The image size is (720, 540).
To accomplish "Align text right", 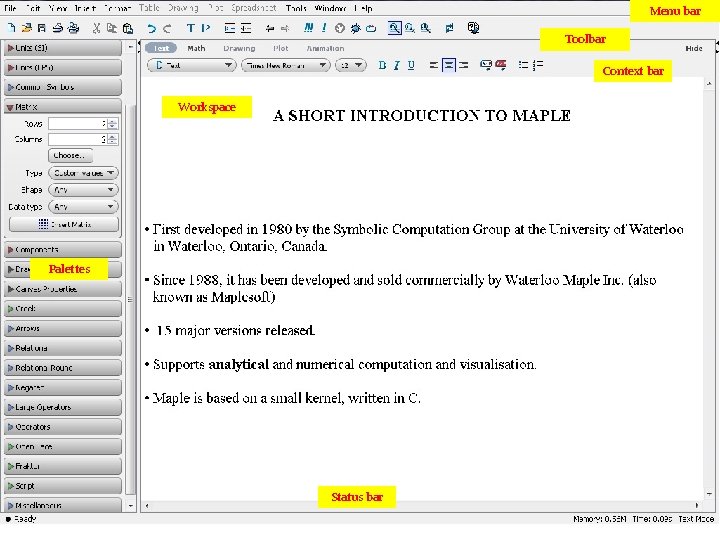I will 464,65.
